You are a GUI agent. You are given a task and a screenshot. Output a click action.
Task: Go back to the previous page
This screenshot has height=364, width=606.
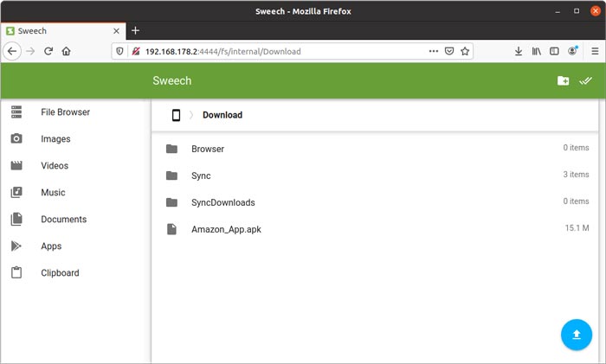12,51
